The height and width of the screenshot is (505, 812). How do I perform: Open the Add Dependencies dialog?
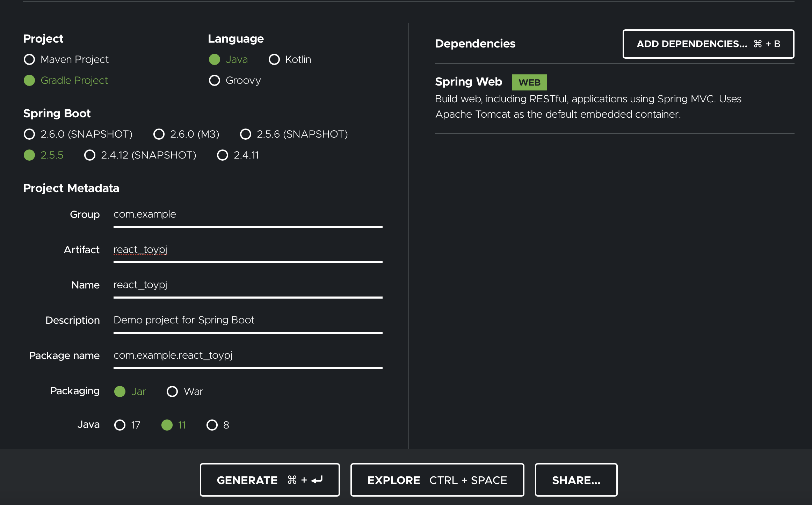coord(708,44)
